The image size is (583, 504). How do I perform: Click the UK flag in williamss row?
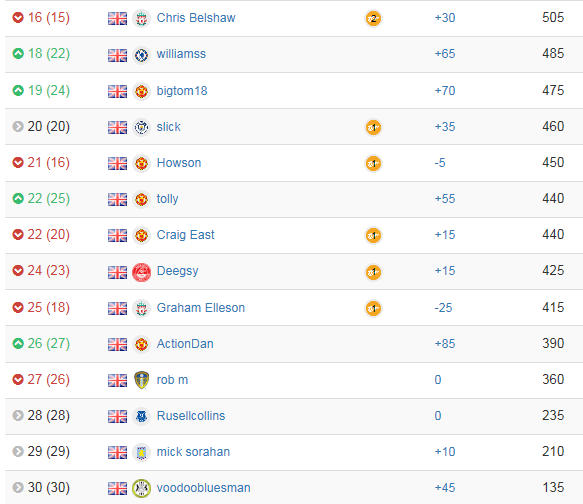pos(117,55)
